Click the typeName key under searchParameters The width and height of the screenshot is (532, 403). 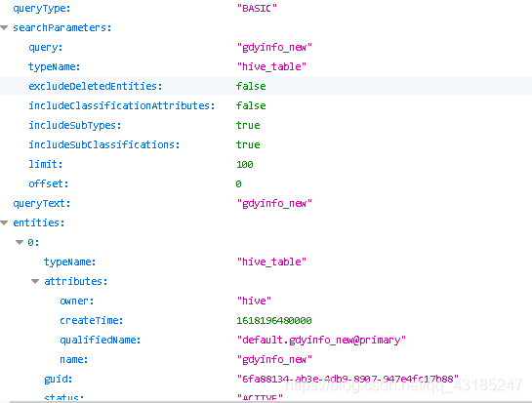pyautogui.click(x=55, y=66)
